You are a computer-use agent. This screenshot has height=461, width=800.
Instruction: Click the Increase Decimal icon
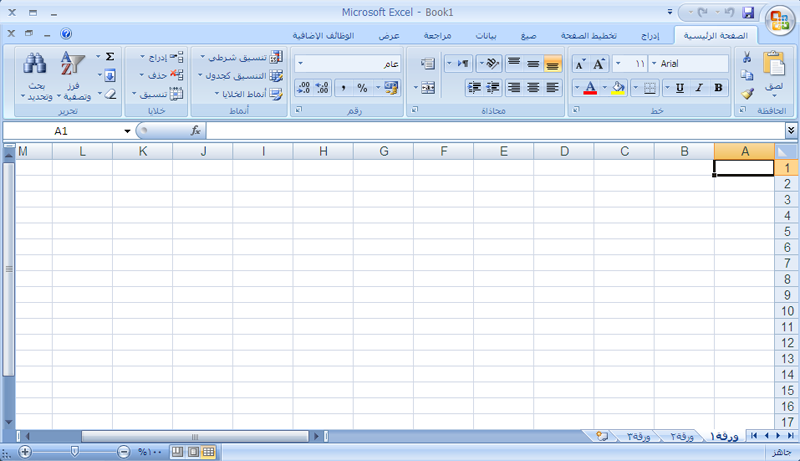[322, 88]
